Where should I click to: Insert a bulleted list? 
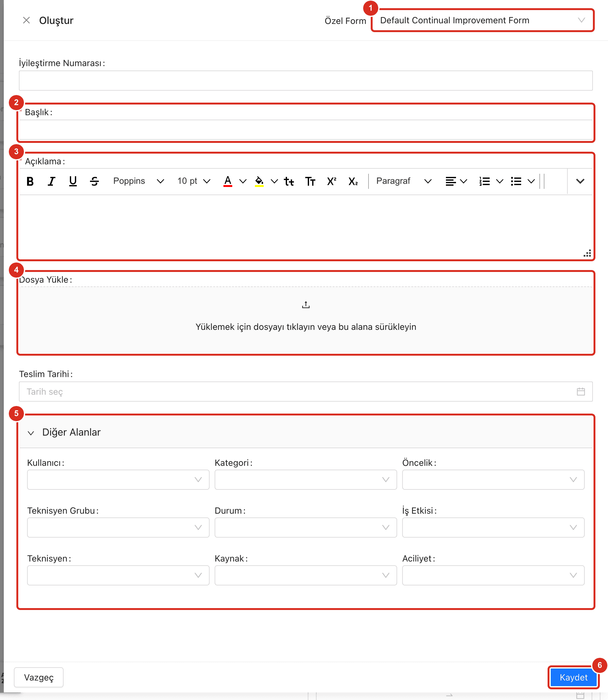click(516, 182)
